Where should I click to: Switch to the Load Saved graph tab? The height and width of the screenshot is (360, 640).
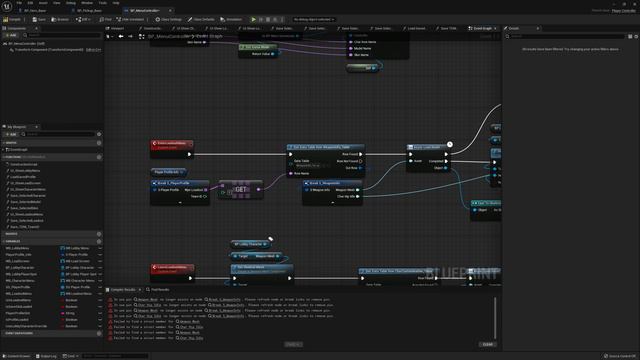point(414,28)
